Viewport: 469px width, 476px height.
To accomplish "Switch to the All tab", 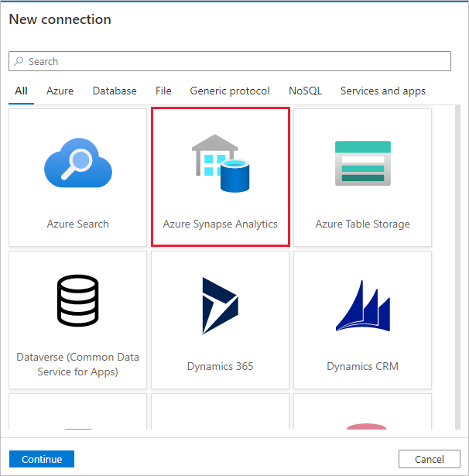I will point(21,91).
